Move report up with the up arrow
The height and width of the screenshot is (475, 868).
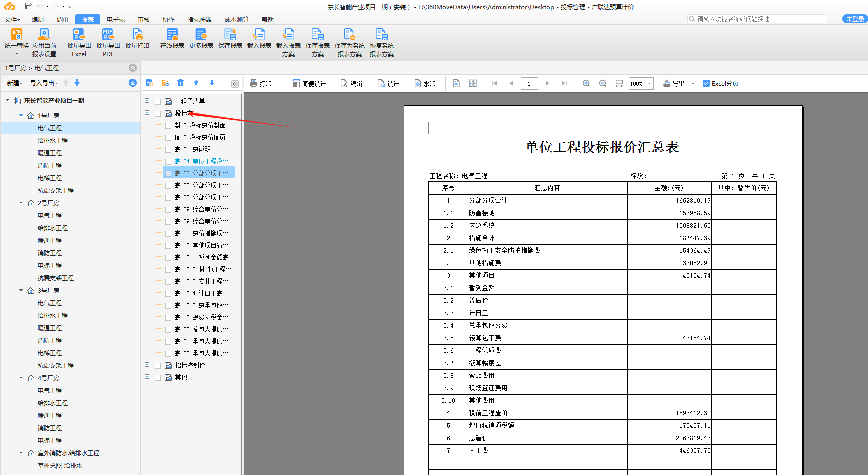[x=196, y=83]
